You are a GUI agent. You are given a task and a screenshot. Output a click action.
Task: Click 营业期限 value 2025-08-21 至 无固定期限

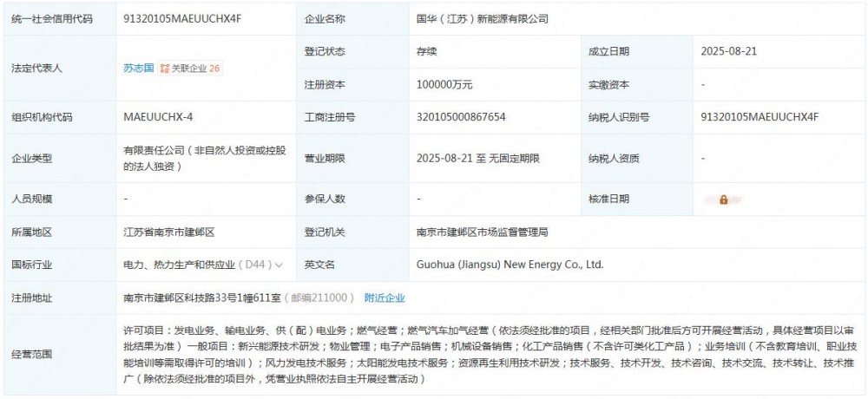478,159
